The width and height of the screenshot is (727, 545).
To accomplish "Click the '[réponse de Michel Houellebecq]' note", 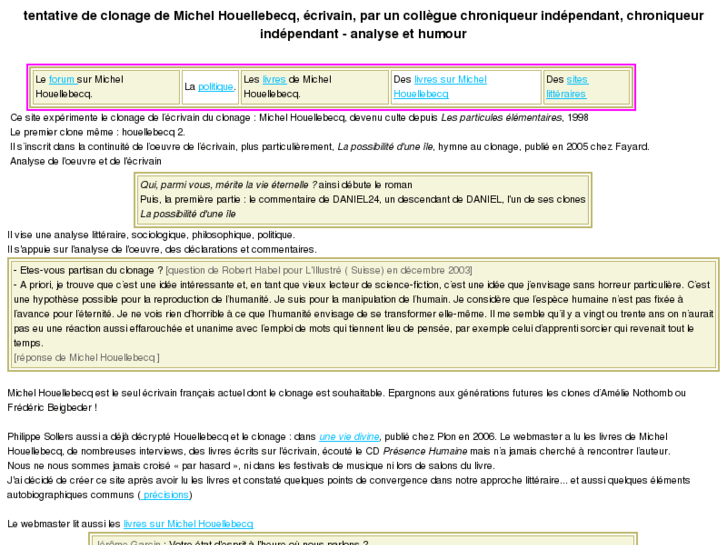I will 87,358.
